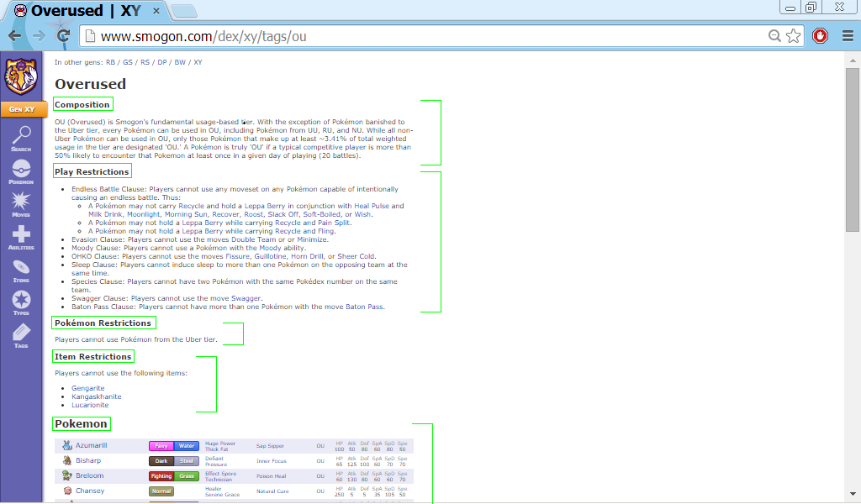This screenshot has width=861, height=504.
Task: Open the Milk Drink link
Action: [x=105, y=214]
